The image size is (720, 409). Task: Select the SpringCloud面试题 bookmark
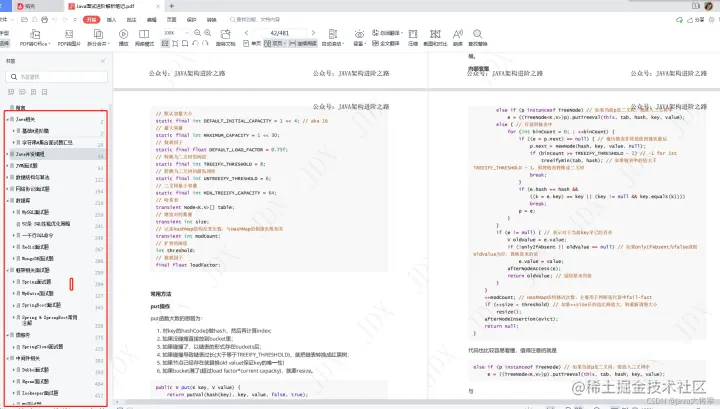[x=42, y=347]
